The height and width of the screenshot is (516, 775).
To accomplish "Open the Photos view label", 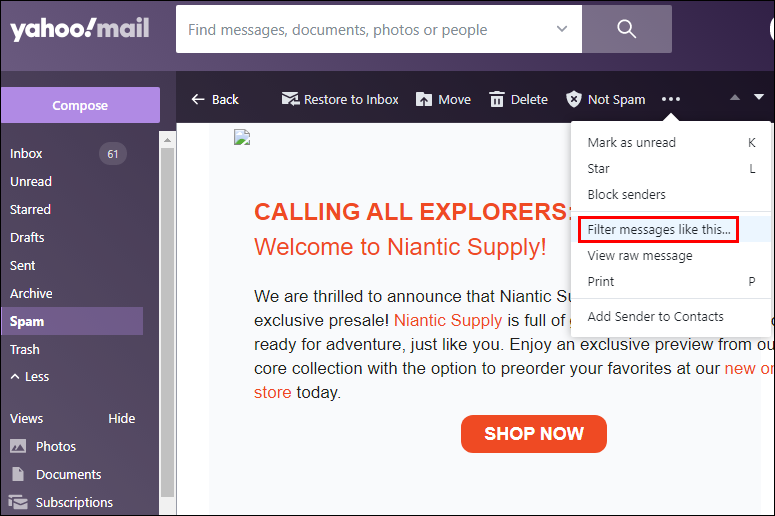I will 56,447.
